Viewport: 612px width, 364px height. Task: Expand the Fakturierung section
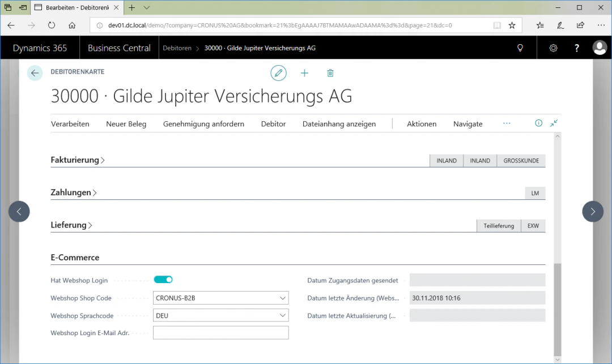(78, 160)
